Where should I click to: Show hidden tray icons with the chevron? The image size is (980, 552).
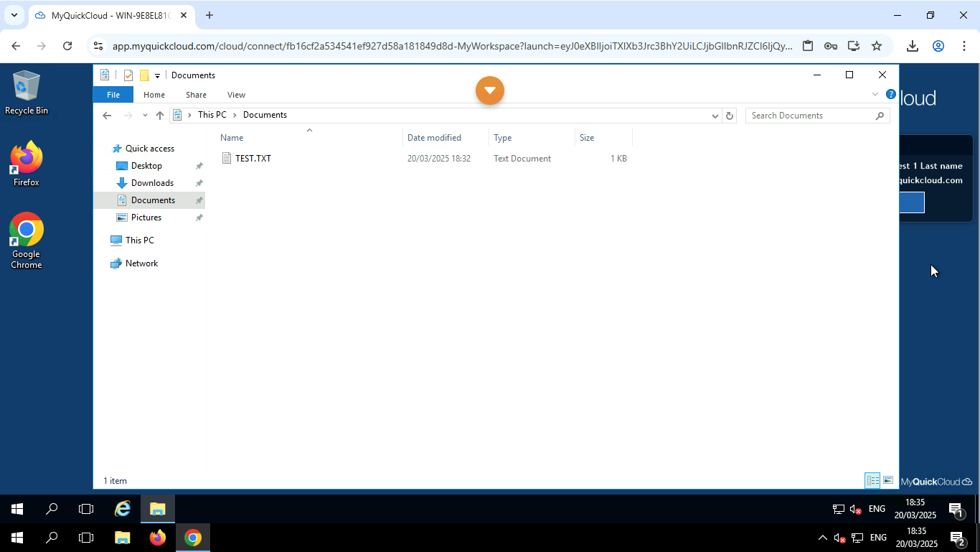[x=822, y=538]
